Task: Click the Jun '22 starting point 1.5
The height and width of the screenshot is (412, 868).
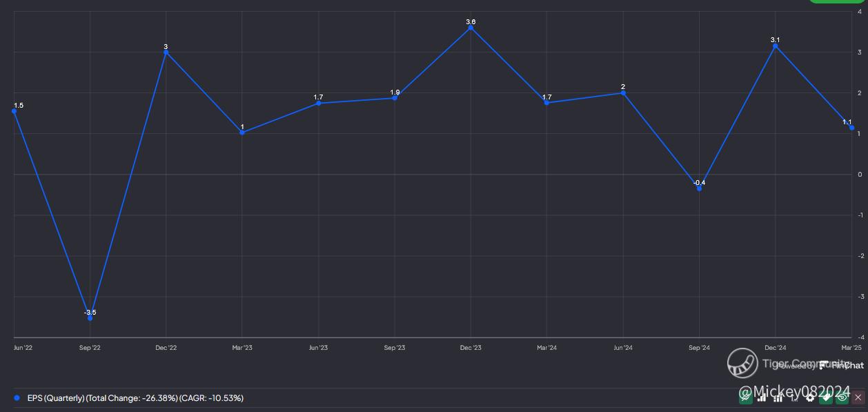Action: coord(14,111)
